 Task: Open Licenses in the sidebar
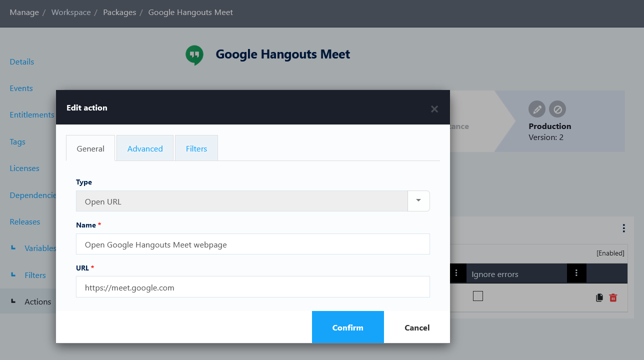tap(24, 168)
